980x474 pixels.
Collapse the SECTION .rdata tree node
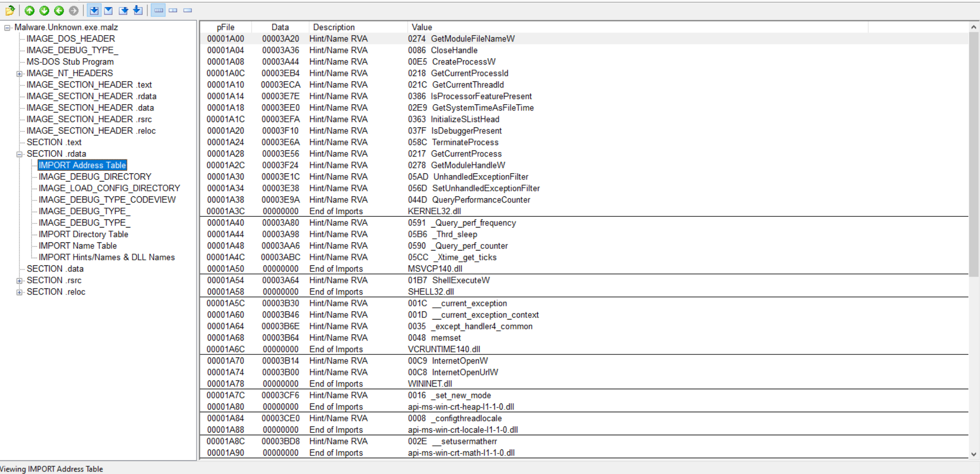tap(19, 154)
